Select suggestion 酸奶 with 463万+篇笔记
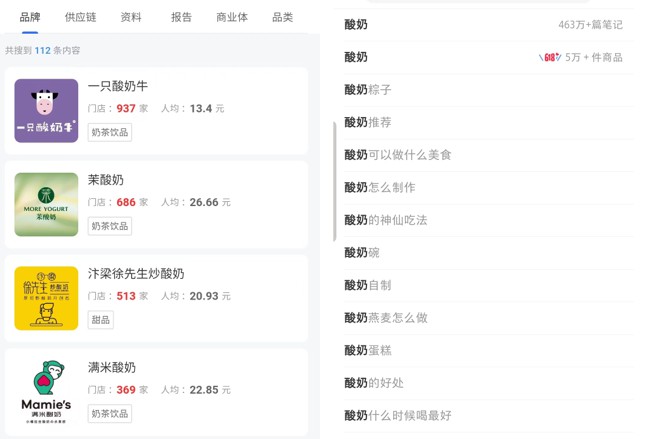The width and height of the screenshot is (654, 439). [x=488, y=25]
